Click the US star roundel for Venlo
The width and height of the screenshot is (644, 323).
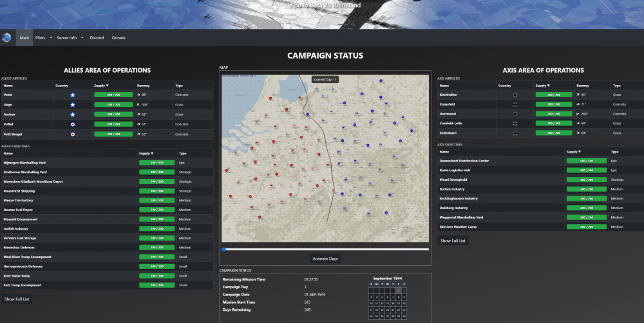coord(73,95)
